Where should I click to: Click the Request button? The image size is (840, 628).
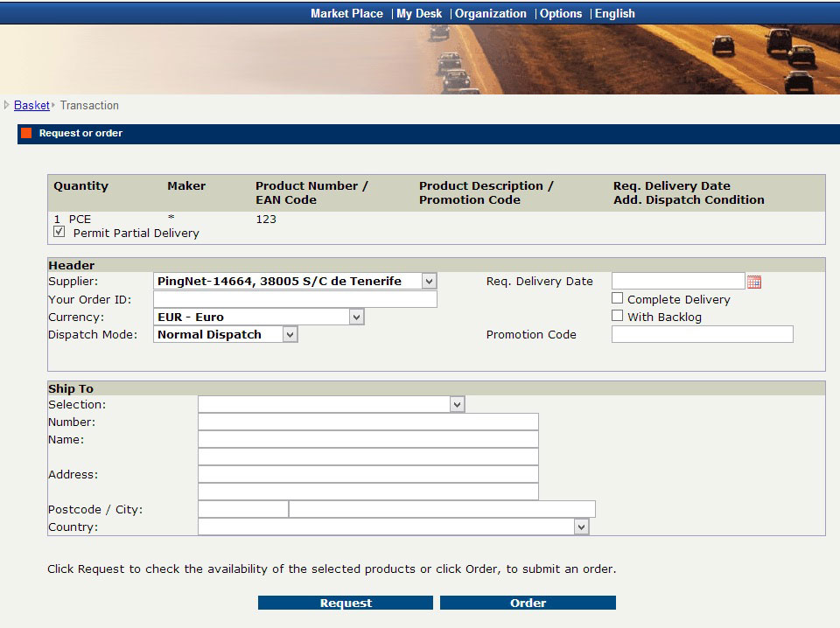[x=346, y=603]
